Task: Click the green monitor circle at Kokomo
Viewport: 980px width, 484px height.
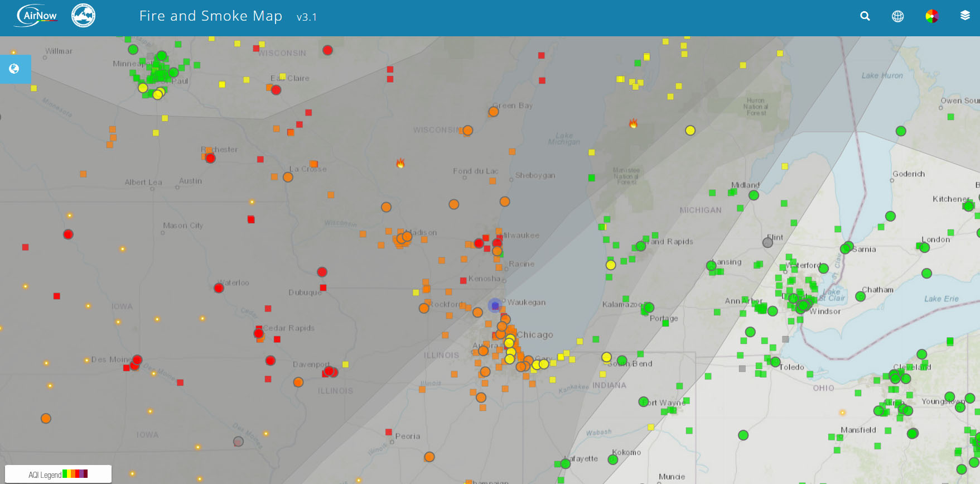Action: point(612,460)
